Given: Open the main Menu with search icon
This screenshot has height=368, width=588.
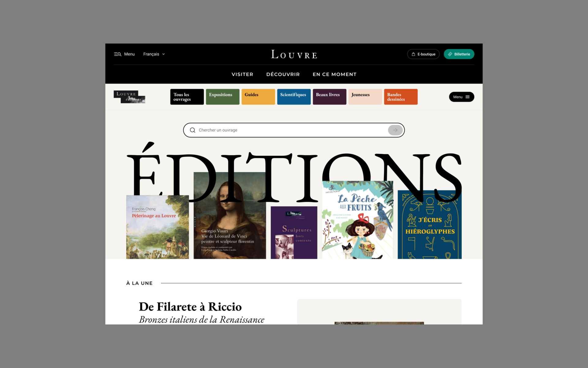Looking at the screenshot, I should [x=124, y=54].
